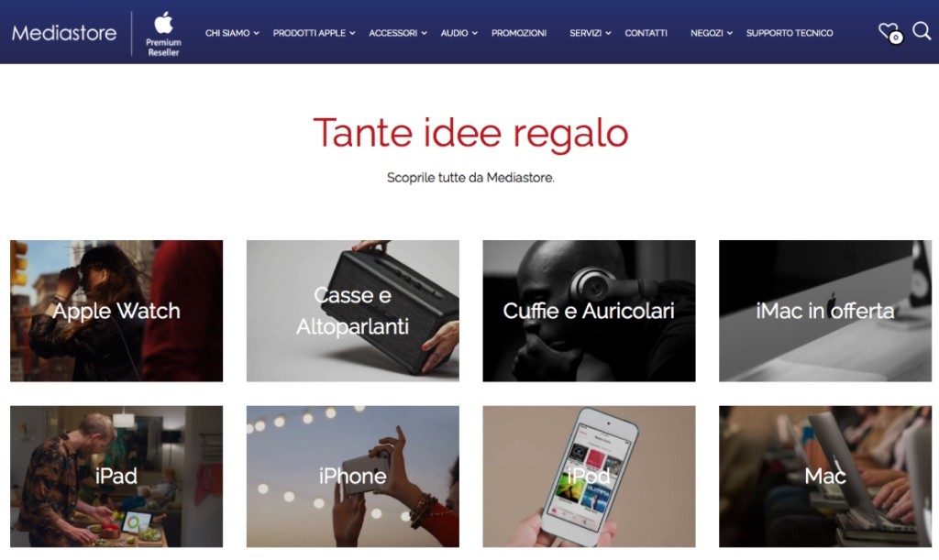Expand the Negozi dropdown
The image size is (939, 560).
coord(712,33)
